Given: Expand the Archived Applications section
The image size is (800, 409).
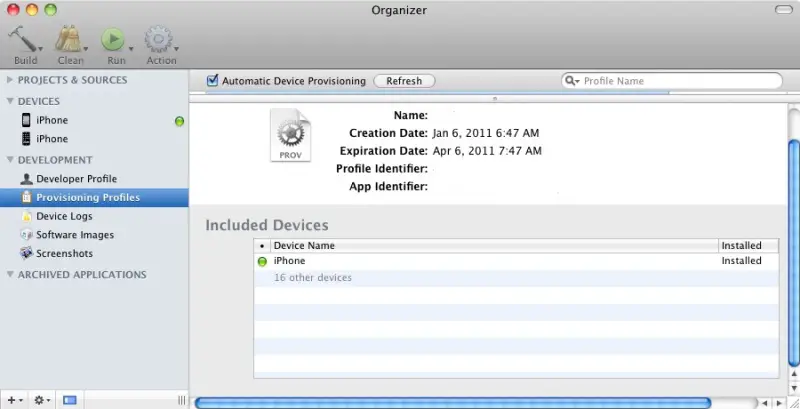Looking at the screenshot, I should tap(10, 275).
